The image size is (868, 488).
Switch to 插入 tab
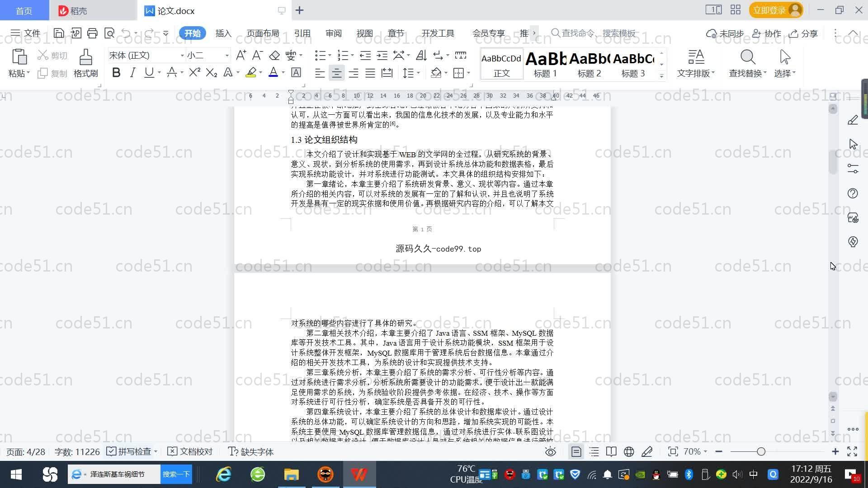[x=223, y=33]
